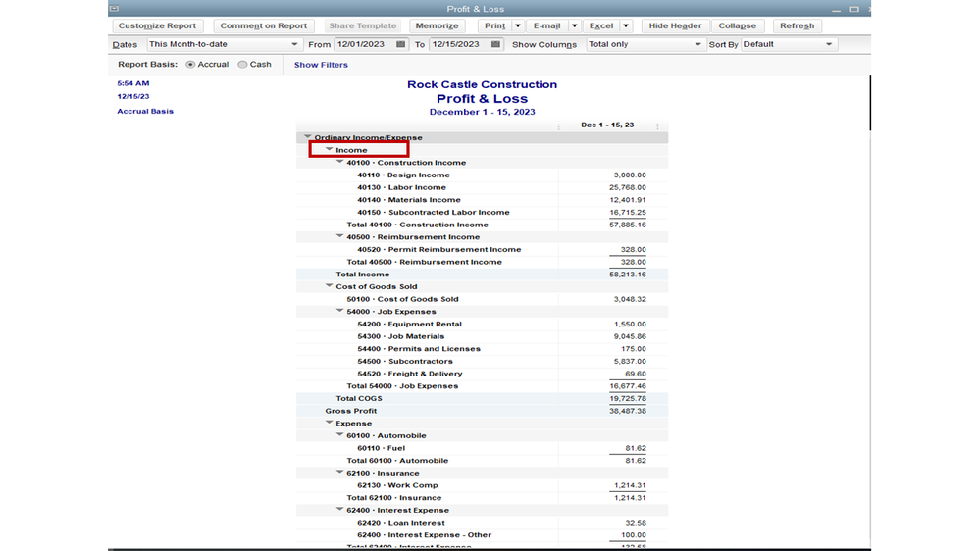Collapse the Cost of Goods Sold section

(329, 286)
